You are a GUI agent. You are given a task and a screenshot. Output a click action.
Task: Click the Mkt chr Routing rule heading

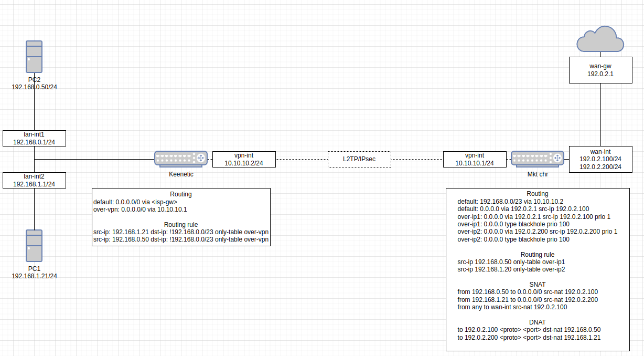pyautogui.click(x=538, y=254)
